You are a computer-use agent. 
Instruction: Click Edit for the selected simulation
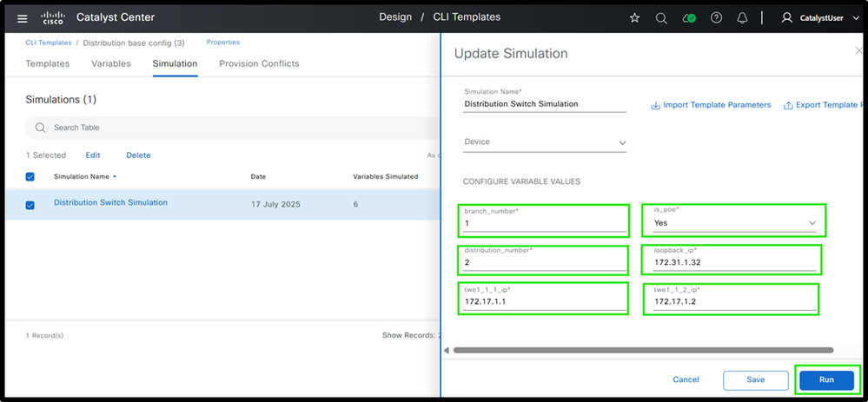93,155
